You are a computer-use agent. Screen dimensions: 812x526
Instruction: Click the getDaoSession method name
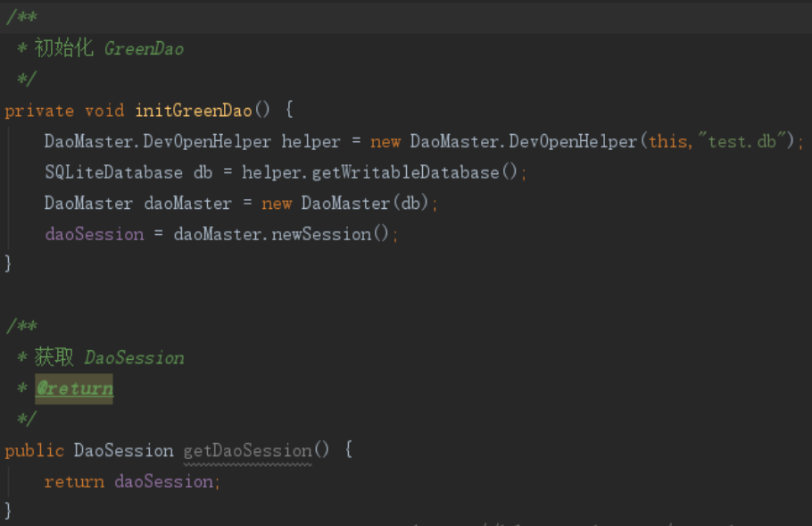[248, 450]
